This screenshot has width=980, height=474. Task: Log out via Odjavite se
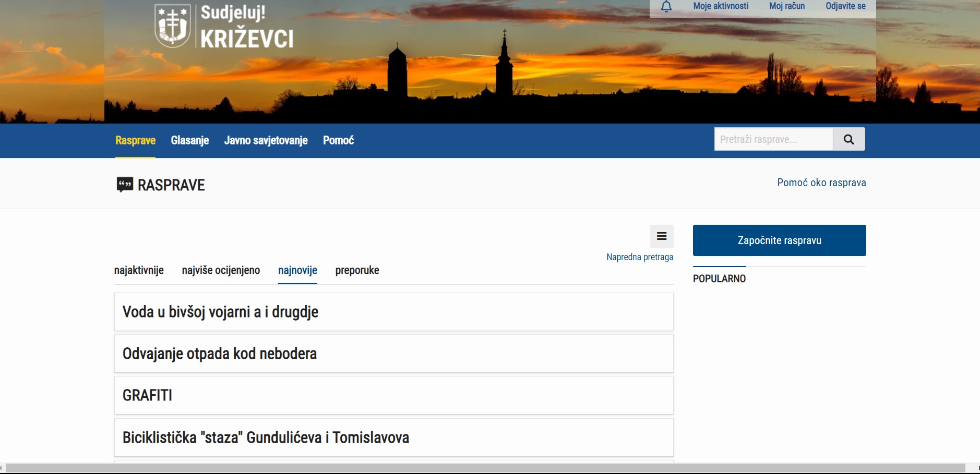coord(845,6)
